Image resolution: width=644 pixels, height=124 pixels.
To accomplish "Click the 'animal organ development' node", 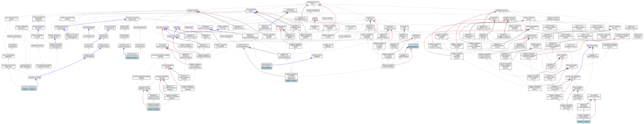I will 125,27.
